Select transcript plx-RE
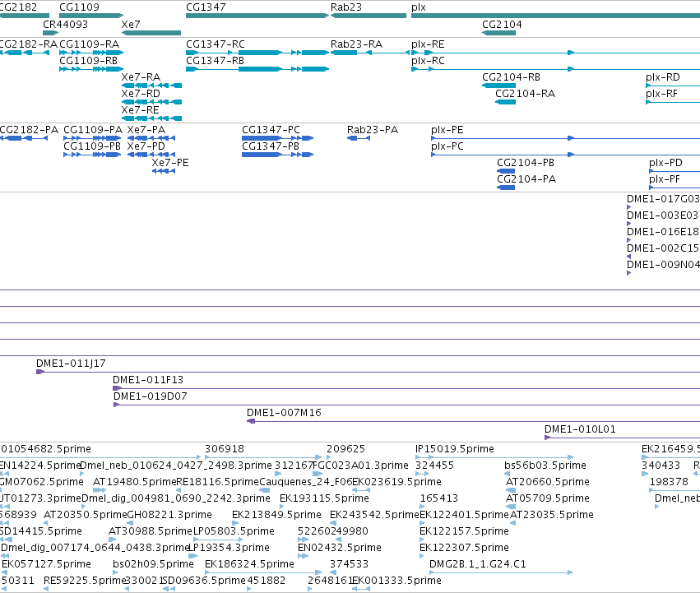 (x=555, y=53)
